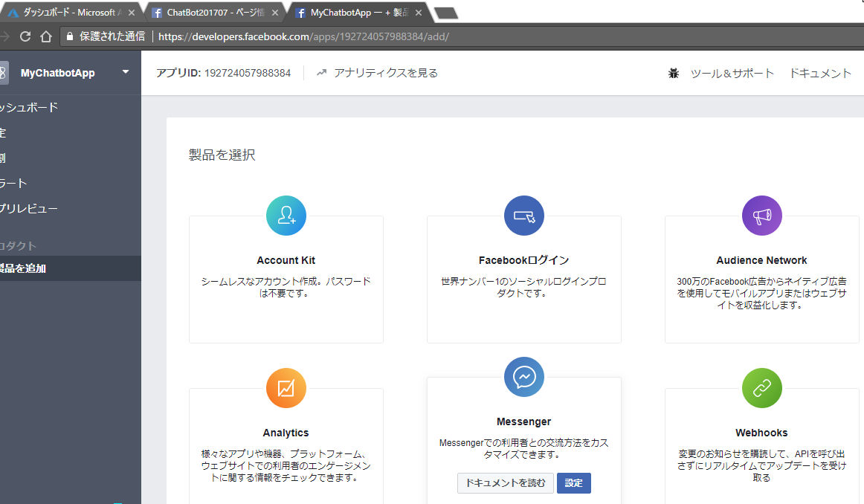Open ツール&サポート menu
Image resolution: width=864 pixels, height=504 pixels.
(x=732, y=74)
